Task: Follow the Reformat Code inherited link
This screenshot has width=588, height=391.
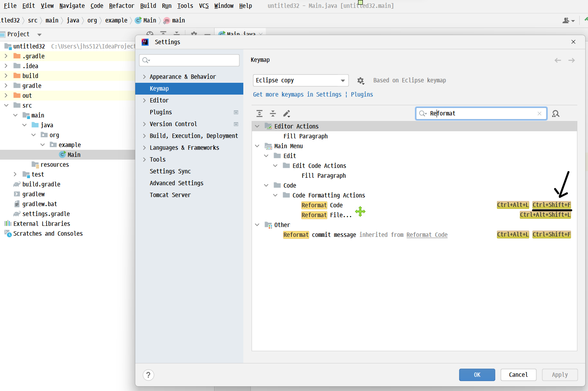Action: (427, 235)
